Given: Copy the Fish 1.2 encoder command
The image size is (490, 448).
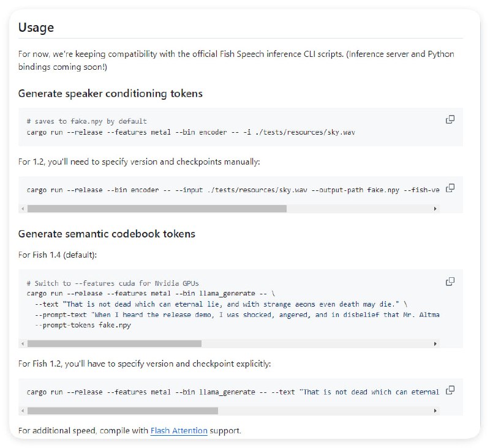Looking at the screenshot, I should tap(450, 188).
